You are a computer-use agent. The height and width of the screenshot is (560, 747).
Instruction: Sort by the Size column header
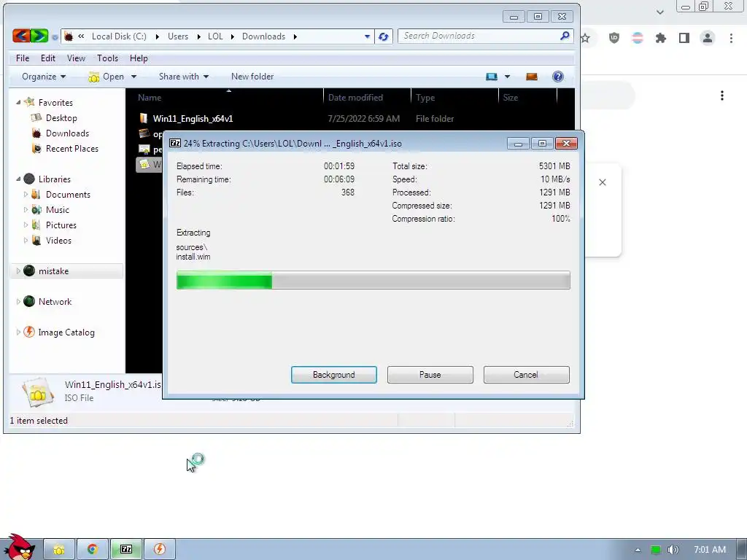coord(528,98)
